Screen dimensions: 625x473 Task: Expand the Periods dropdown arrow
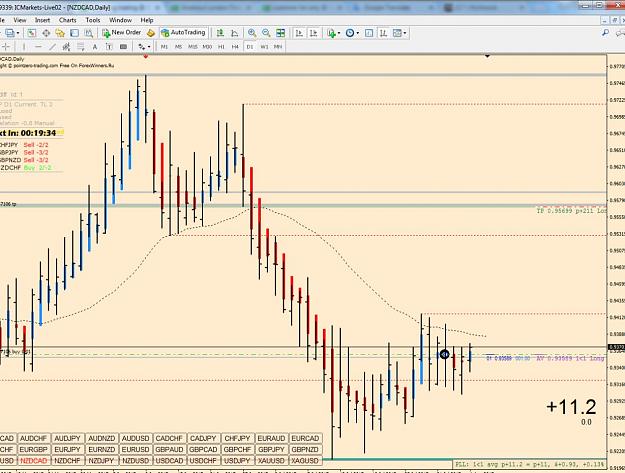tap(358, 33)
